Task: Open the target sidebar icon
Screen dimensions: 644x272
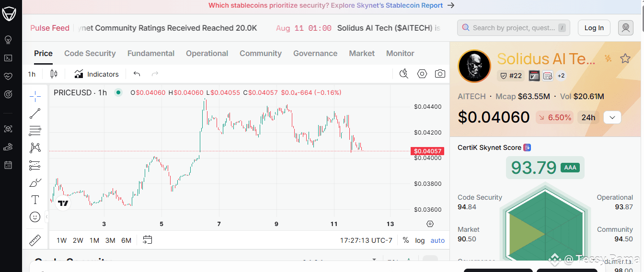Action: click(8, 94)
